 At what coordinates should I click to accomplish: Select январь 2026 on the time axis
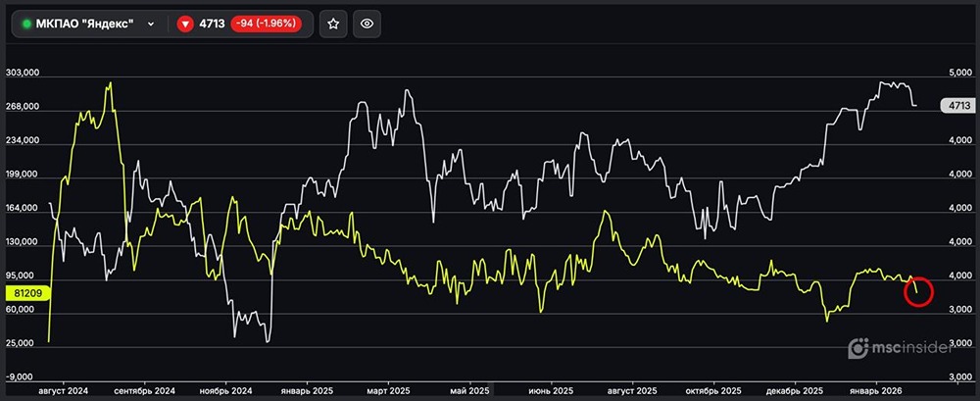pyautogui.click(x=875, y=389)
